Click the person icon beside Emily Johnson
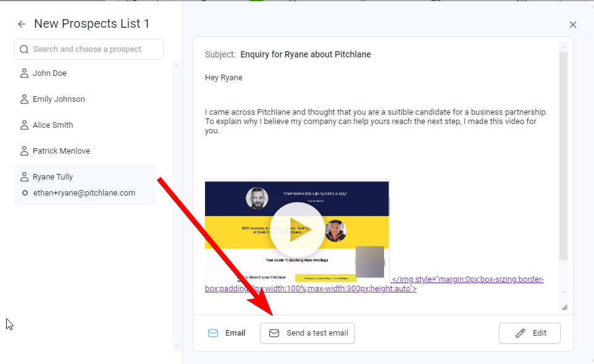594x364 pixels. [x=24, y=99]
